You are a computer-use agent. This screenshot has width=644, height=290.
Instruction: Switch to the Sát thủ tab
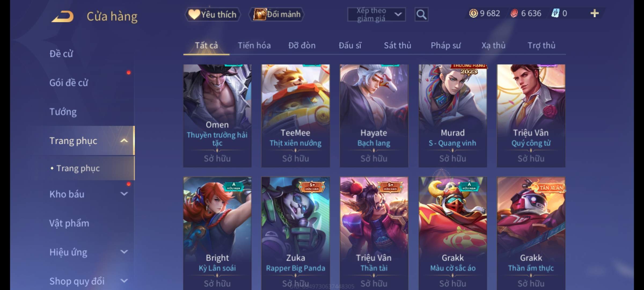(x=397, y=45)
